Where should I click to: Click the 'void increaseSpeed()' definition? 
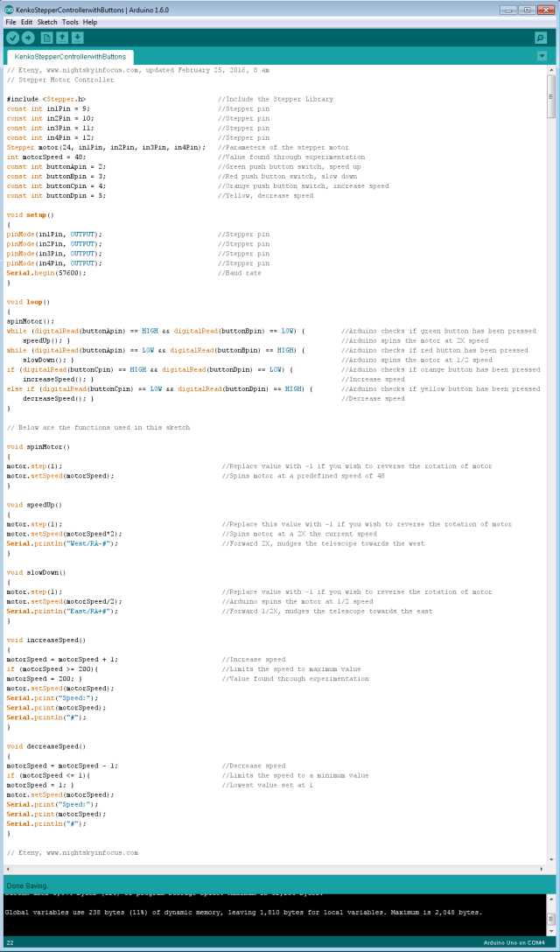pyautogui.click(x=46, y=640)
